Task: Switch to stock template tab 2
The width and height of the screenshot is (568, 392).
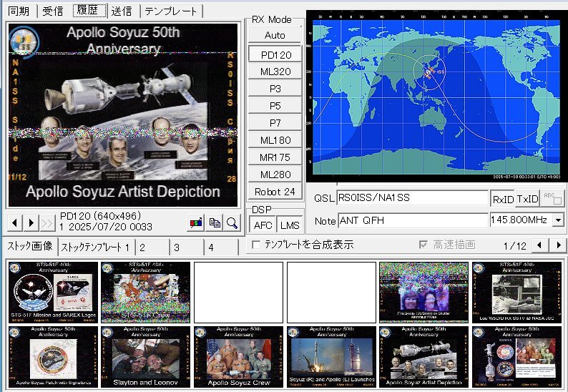Action: pos(152,248)
